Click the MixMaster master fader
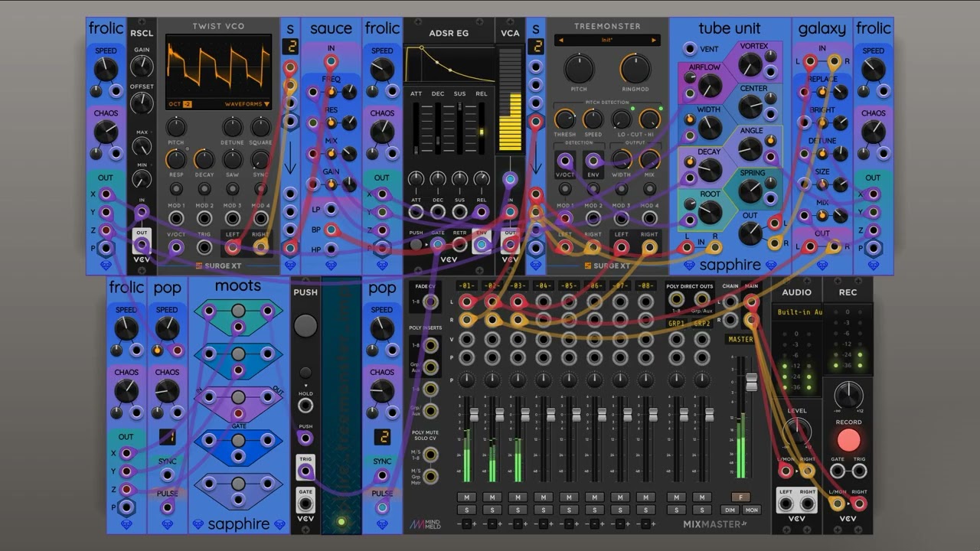Screen dimensions: 980x551 coord(751,381)
